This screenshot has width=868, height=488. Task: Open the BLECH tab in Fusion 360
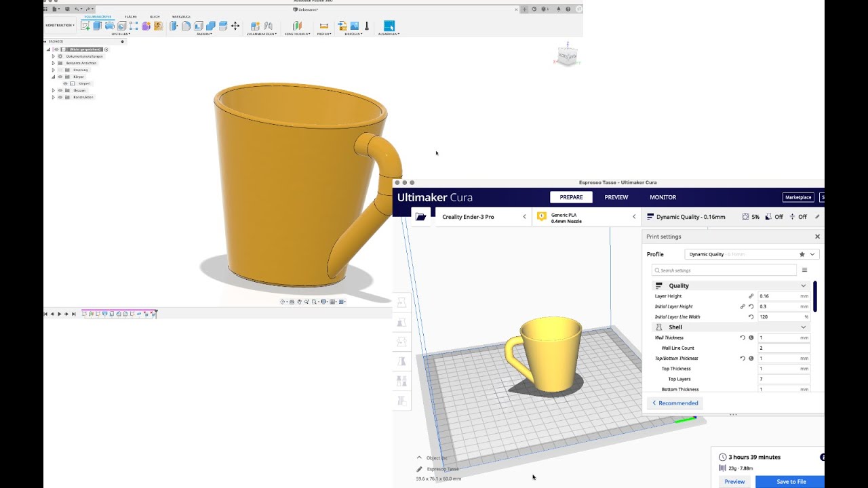155,16
